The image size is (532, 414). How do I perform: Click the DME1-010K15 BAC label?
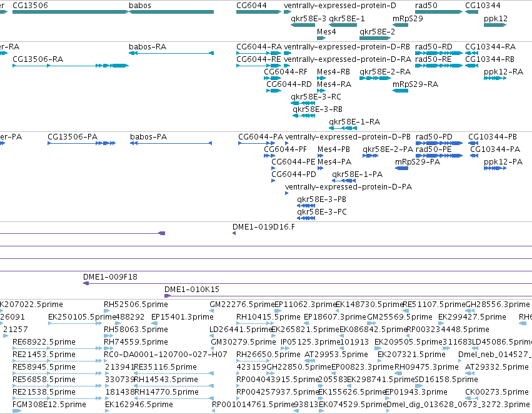pyautogui.click(x=192, y=290)
